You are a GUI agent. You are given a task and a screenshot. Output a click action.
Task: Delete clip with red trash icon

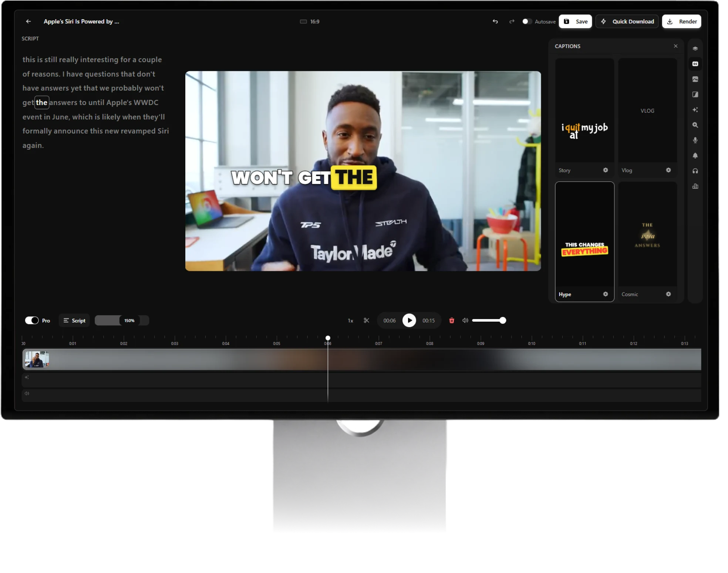point(451,321)
